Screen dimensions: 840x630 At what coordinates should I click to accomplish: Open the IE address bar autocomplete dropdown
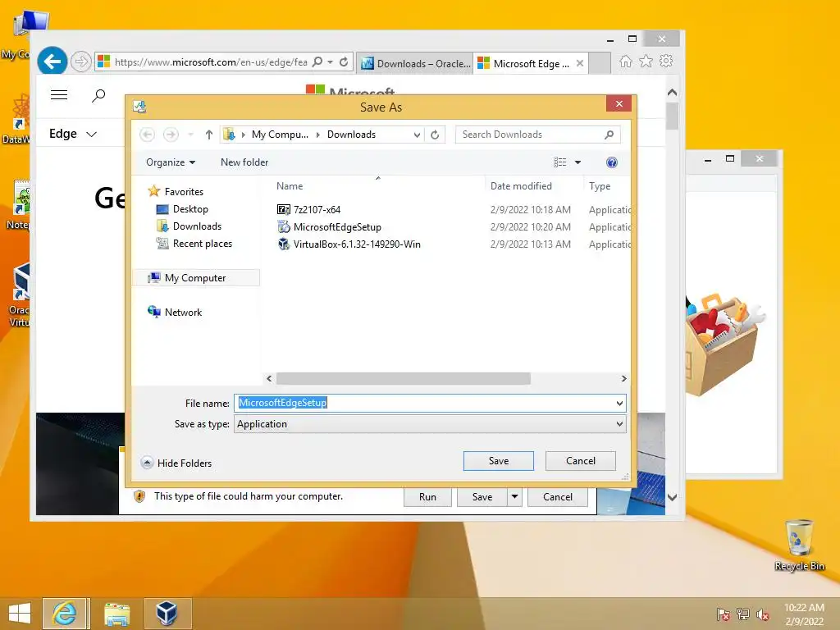(x=330, y=62)
